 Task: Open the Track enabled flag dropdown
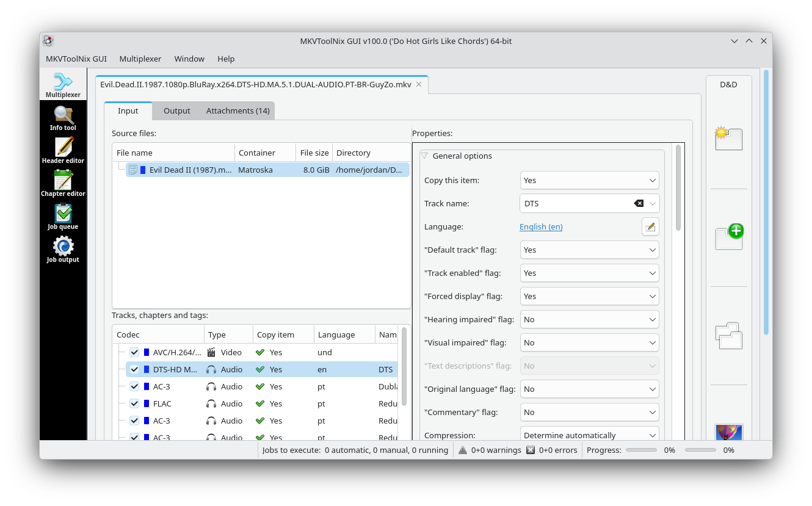[x=589, y=273]
